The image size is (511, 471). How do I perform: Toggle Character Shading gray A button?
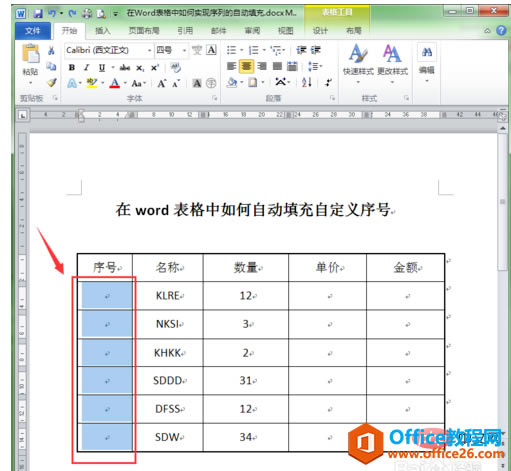tap(197, 83)
